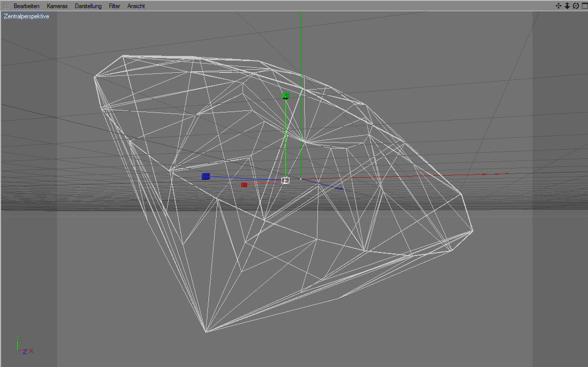Click the XYZ world axis indicator
This screenshot has height=367, width=588.
(24, 345)
